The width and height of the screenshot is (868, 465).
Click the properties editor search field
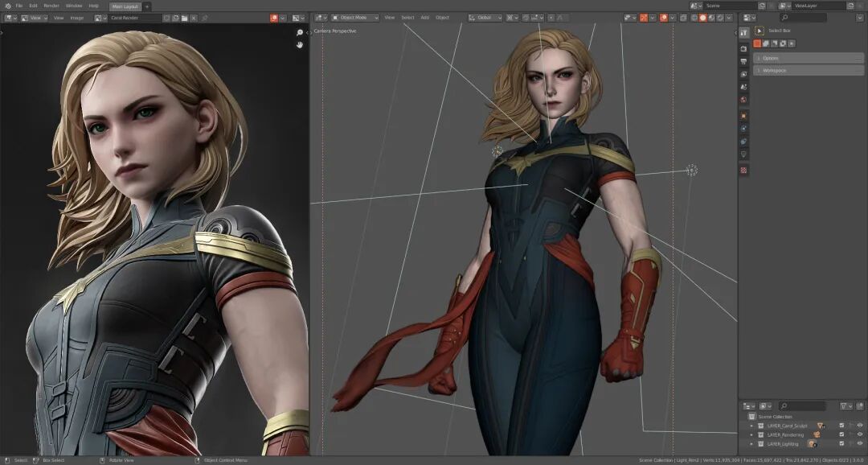803,17
